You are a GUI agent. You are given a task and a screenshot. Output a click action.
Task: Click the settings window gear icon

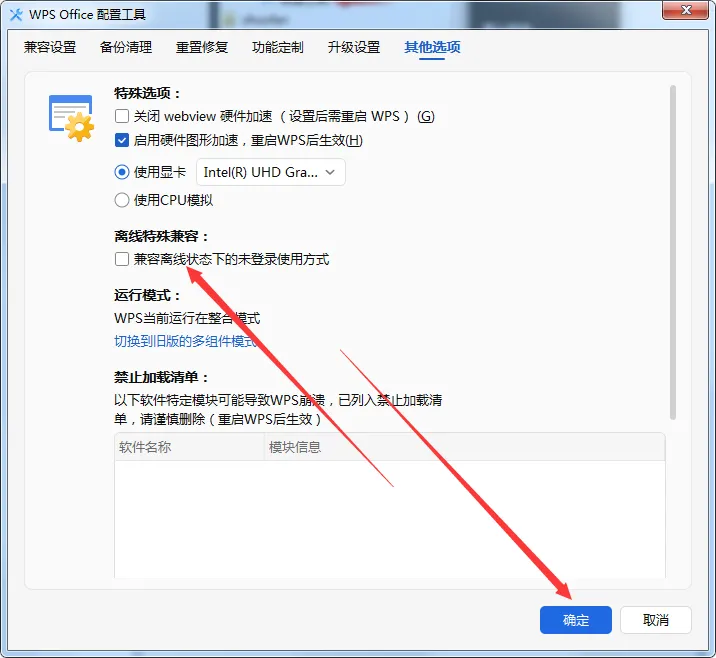pyautogui.click(x=71, y=118)
